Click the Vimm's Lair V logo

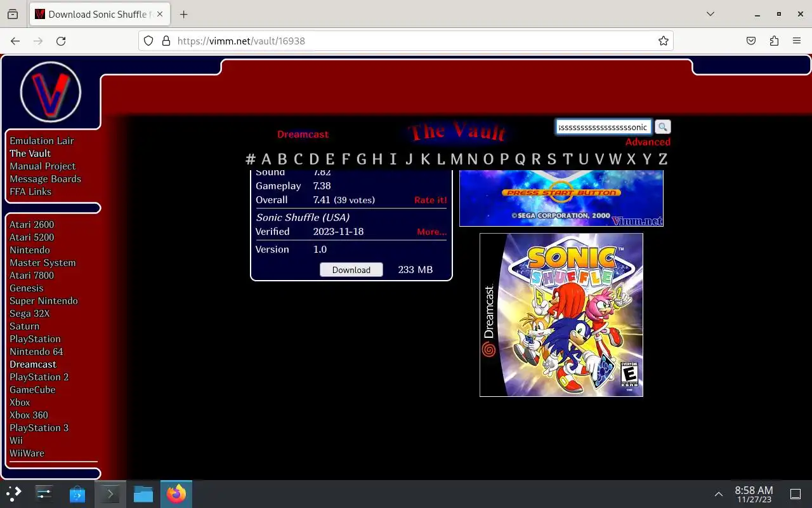[51, 92]
